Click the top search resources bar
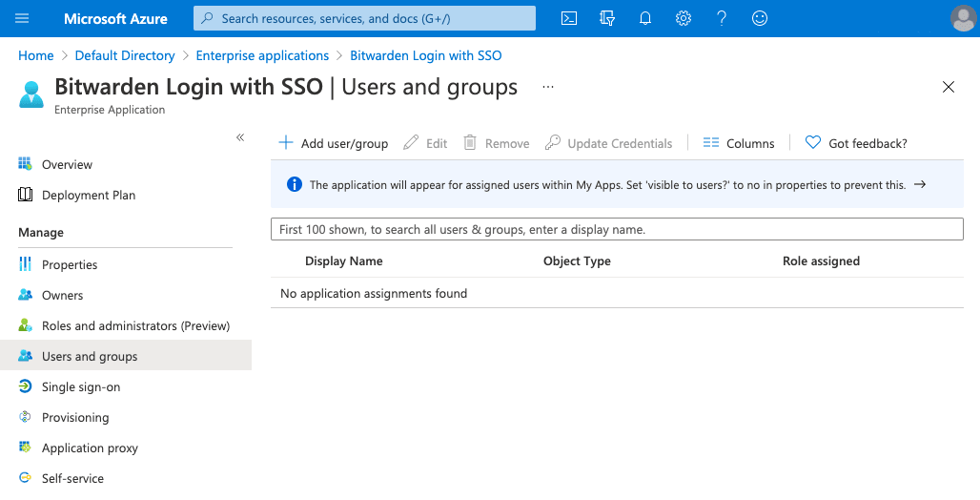 (364, 18)
